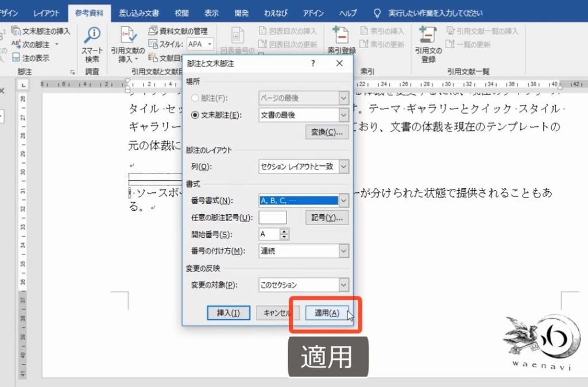Open the endnote location 文書の最後 dropdown
Screen dimensions: 588x387
click(x=343, y=115)
